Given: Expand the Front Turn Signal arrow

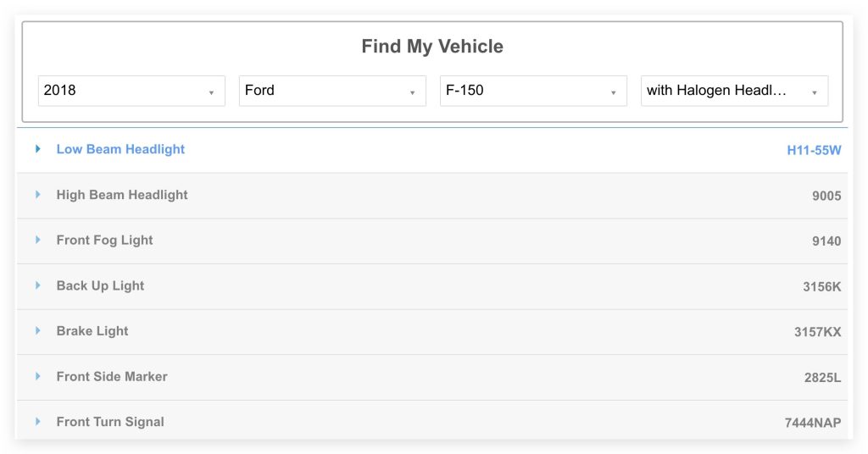Looking at the screenshot, I should [x=37, y=421].
